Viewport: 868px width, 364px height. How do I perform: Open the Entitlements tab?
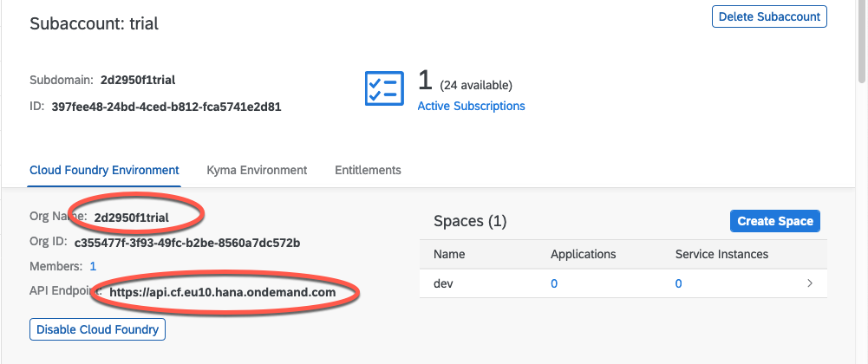[368, 170]
